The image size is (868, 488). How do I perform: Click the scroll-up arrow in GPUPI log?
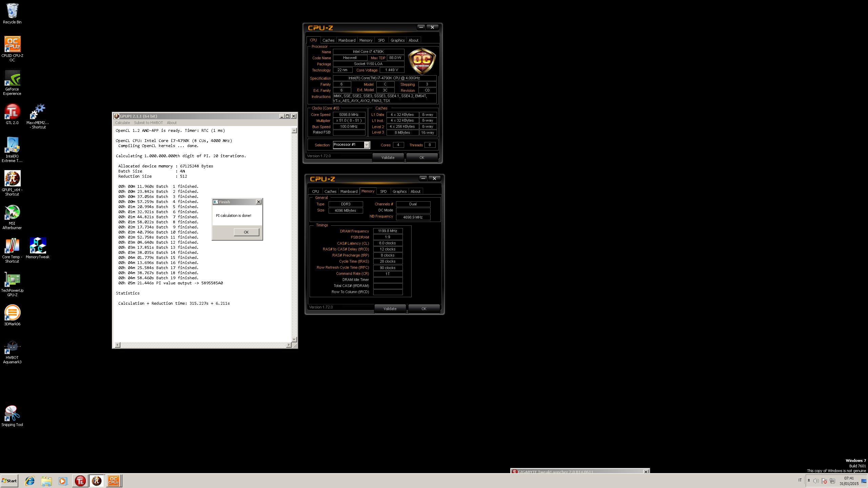coord(294,130)
